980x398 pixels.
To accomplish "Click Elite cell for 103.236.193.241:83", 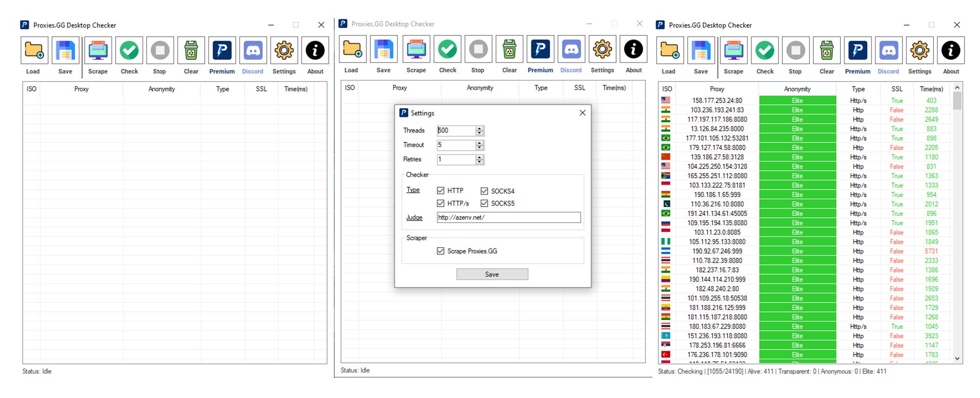I will [797, 110].
